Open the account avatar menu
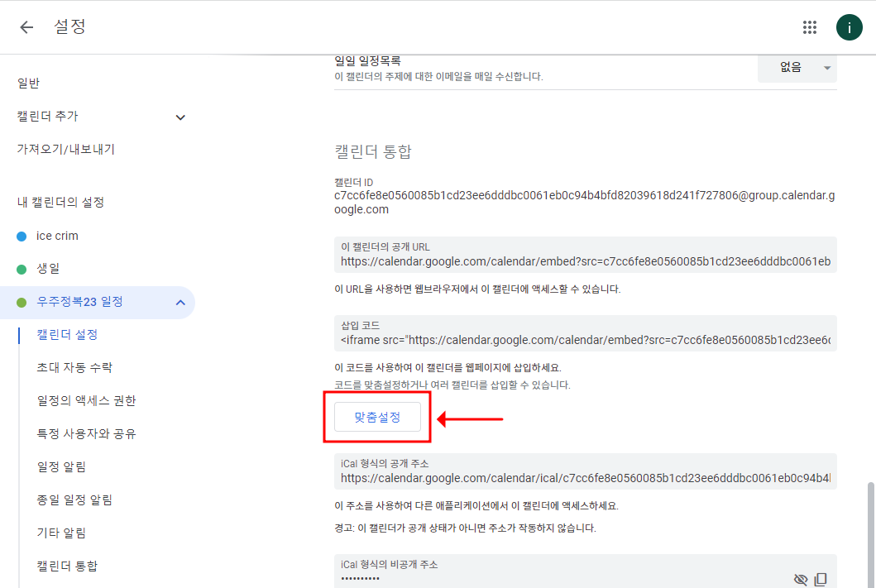The image size is (876, 588). click(849, 27)
